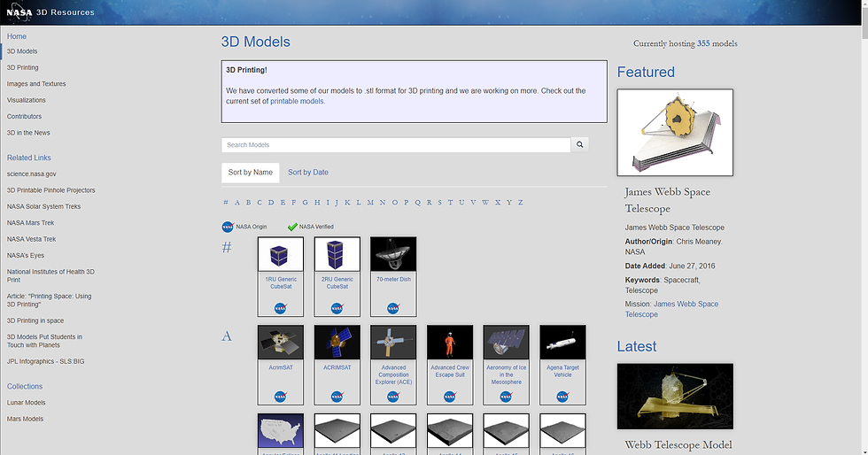The width and height of the screenshot is (868, 455).
Task: Open the 2RU Generic CubeSat thumbnail
Action: pyautogui.click(x=337, y=255)
